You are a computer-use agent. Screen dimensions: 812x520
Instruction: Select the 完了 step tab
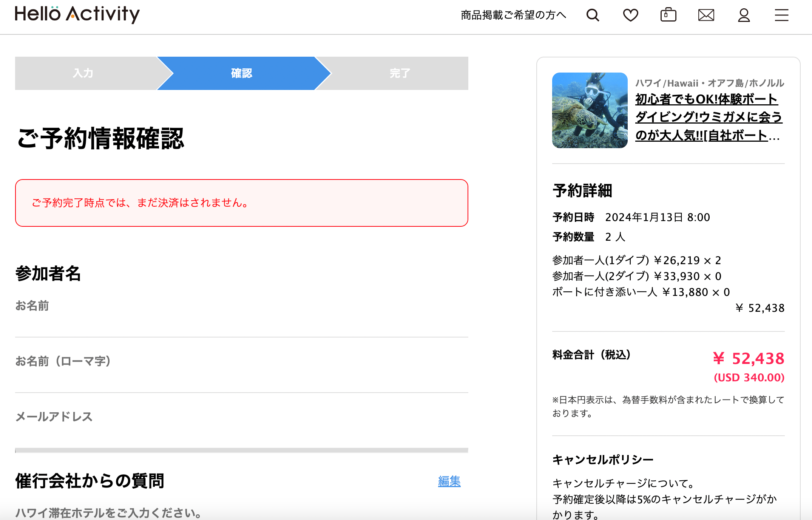[400, 73]
